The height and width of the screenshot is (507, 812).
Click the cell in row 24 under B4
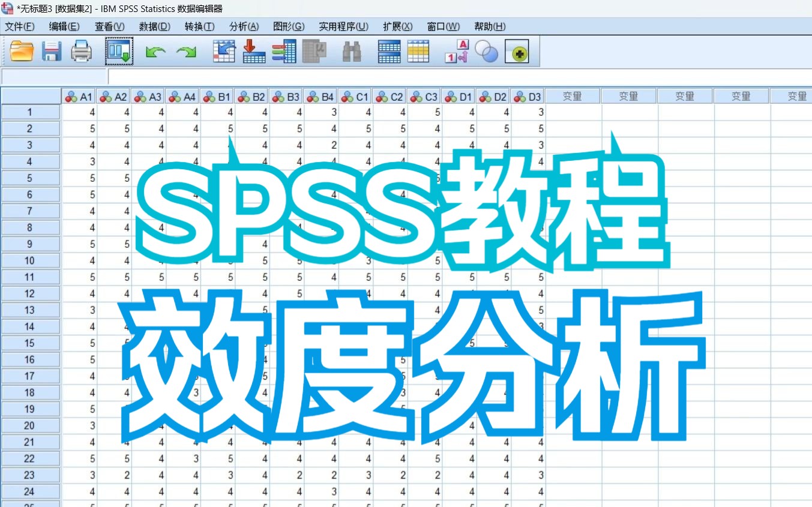[x=321, y=491]
